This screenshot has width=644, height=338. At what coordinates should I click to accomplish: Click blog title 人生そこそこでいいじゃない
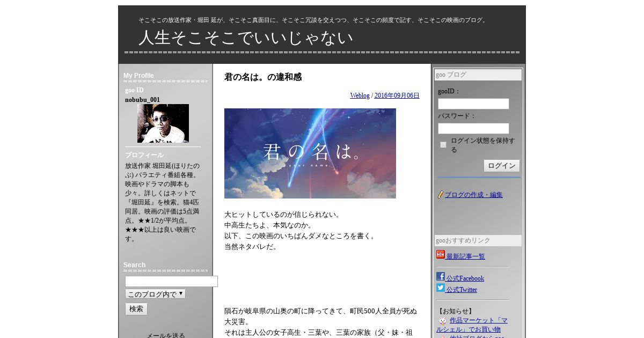point(246,38)
